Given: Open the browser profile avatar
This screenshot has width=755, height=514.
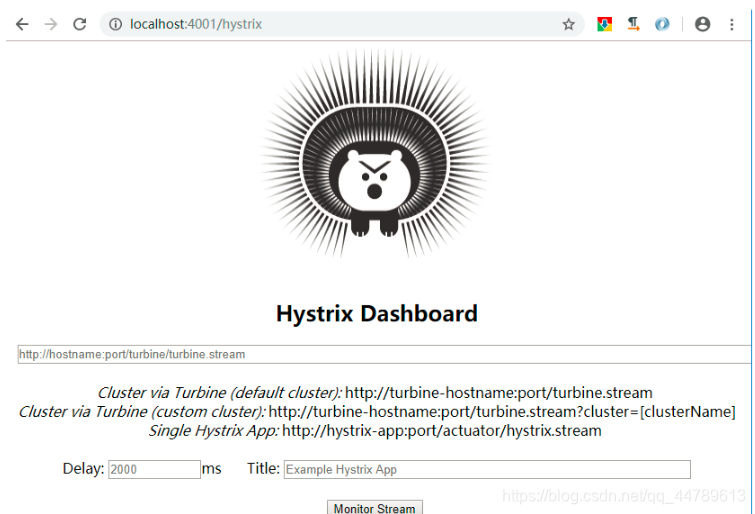Looking at the screenshot, I should [703, 24].
